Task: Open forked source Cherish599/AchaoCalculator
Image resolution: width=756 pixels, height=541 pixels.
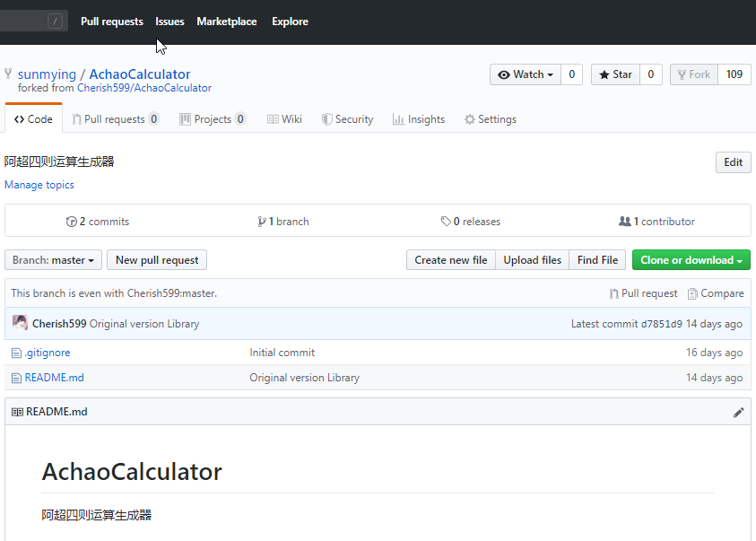Action: tap(144, 88)
